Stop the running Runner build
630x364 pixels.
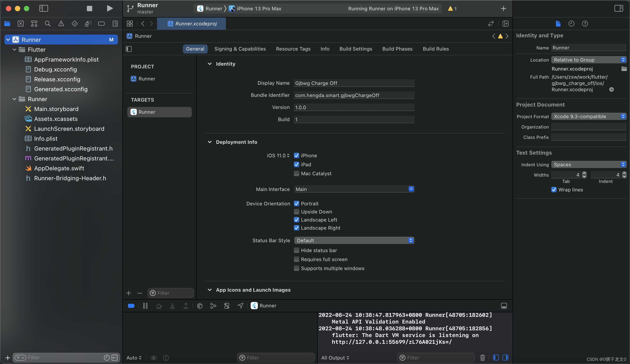tap(89, 9)
